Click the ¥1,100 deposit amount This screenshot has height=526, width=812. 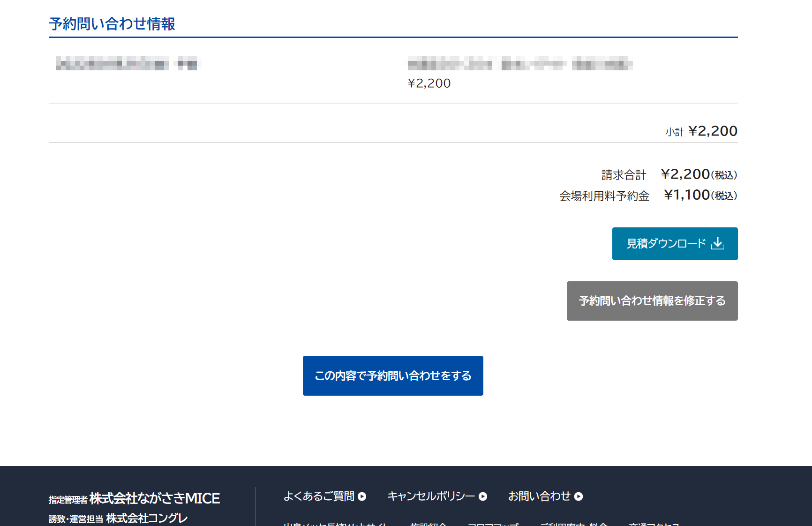687,195
